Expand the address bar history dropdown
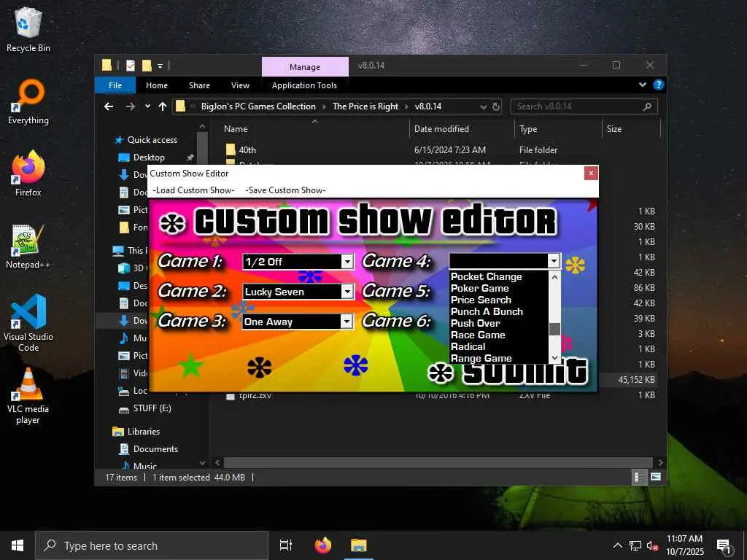Viewport: 747px width, 560px height. [x=484, y=106]
